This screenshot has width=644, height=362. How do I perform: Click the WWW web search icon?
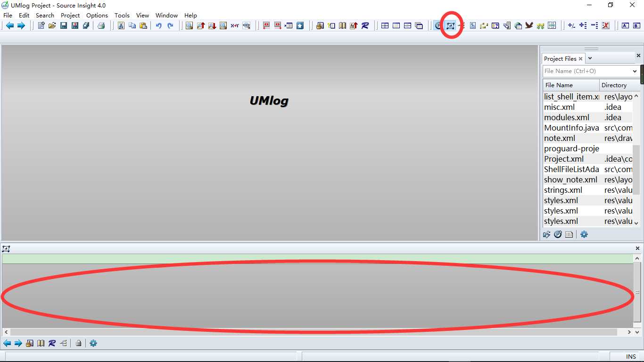tap(246, 25)
